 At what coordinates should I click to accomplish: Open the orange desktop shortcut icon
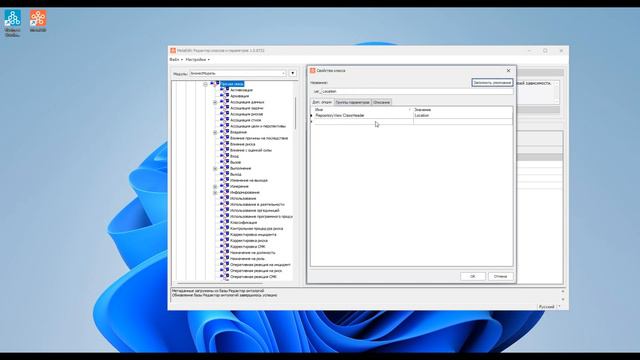38,18
